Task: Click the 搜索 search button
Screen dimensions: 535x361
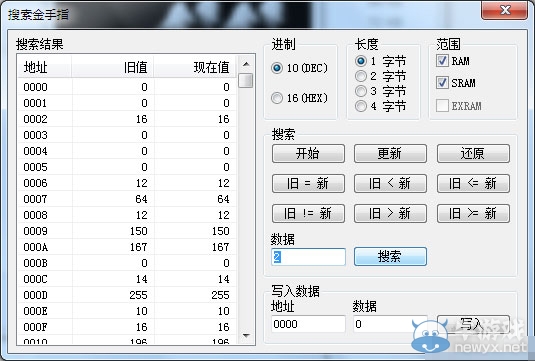Action: (390, 256)
